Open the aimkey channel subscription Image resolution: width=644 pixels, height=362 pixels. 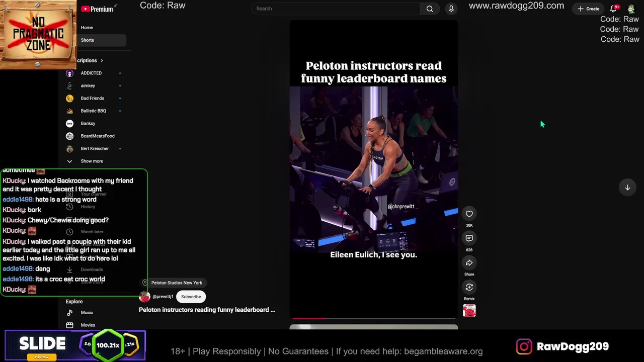point(88,86)
